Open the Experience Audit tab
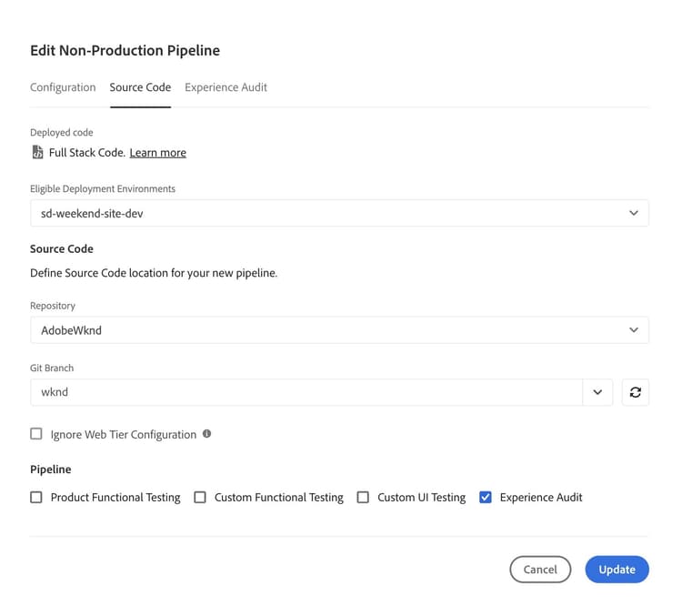The width and height of the screenshot is (682, 616). pyautogui.click(x=226, y=87)
